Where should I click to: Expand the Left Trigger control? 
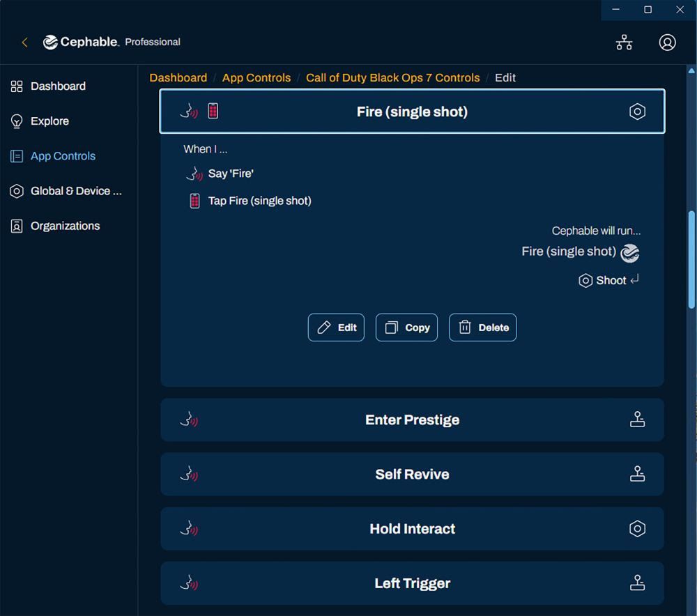pos(412,583)
